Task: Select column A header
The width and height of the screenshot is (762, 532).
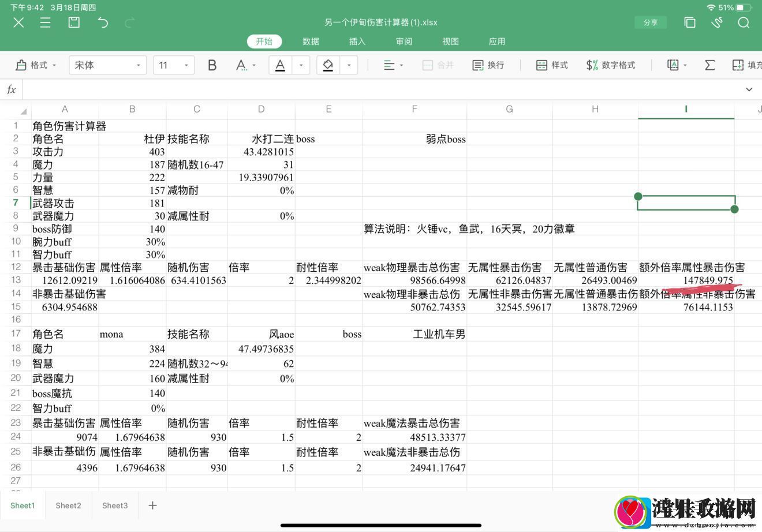Action: point(65,109)
